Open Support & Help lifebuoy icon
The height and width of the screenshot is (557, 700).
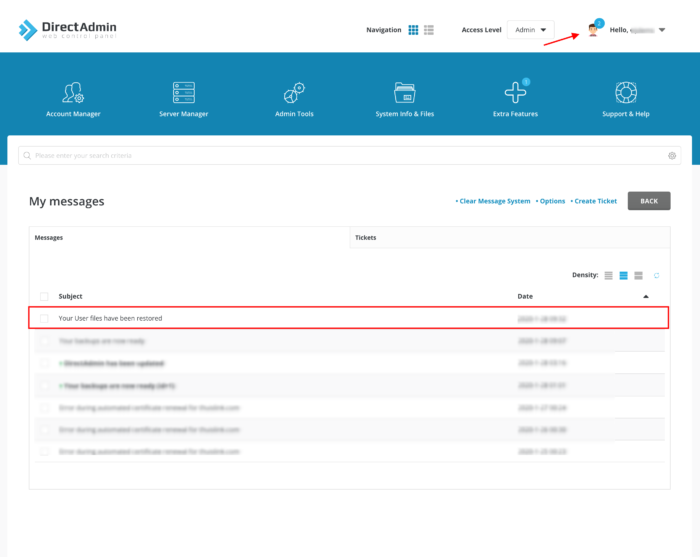coord(626,93)
